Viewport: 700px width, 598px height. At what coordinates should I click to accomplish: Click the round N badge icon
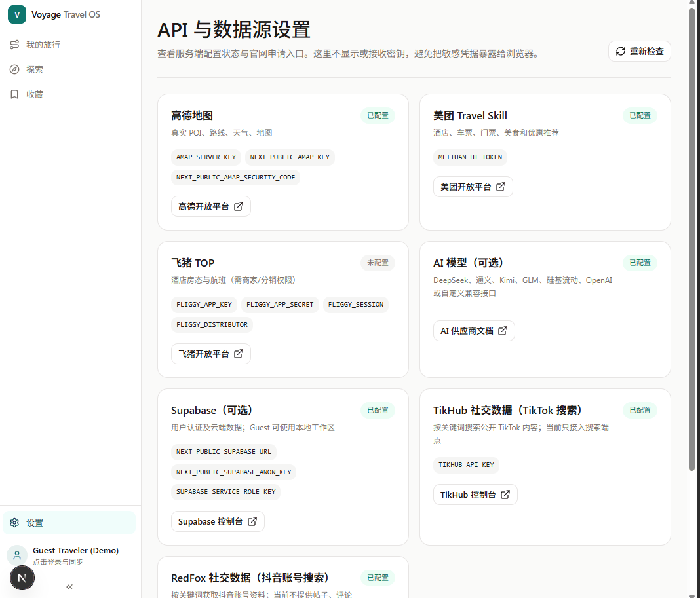22,578
